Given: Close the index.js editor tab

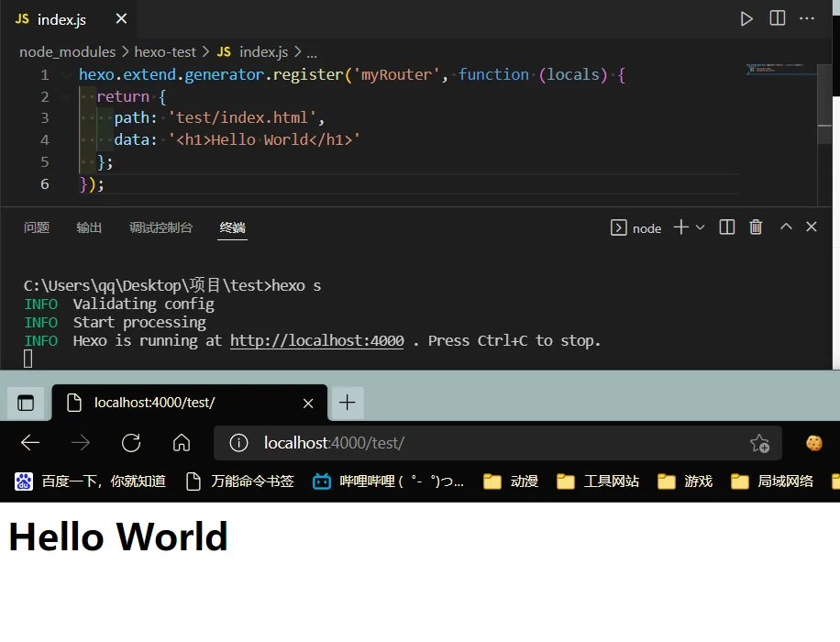Looking at the screenshot, I should coord(122,18).
